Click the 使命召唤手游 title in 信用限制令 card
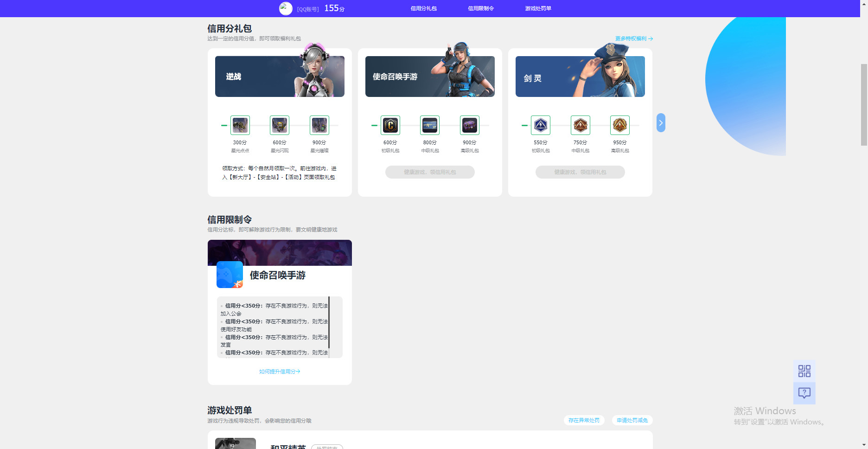Screen dimensions: 868x449 click(x=278, y=275)
